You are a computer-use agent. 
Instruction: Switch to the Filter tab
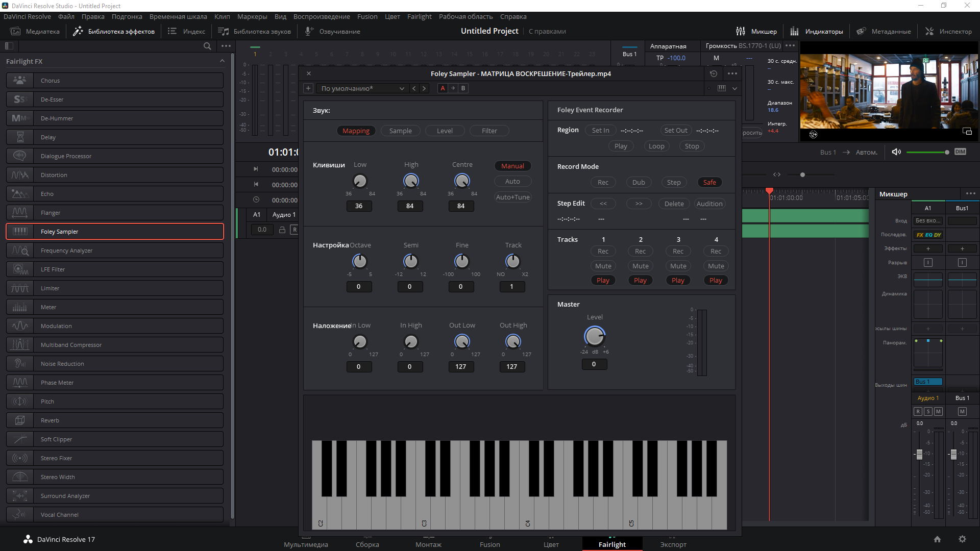(x=489, y=131)
